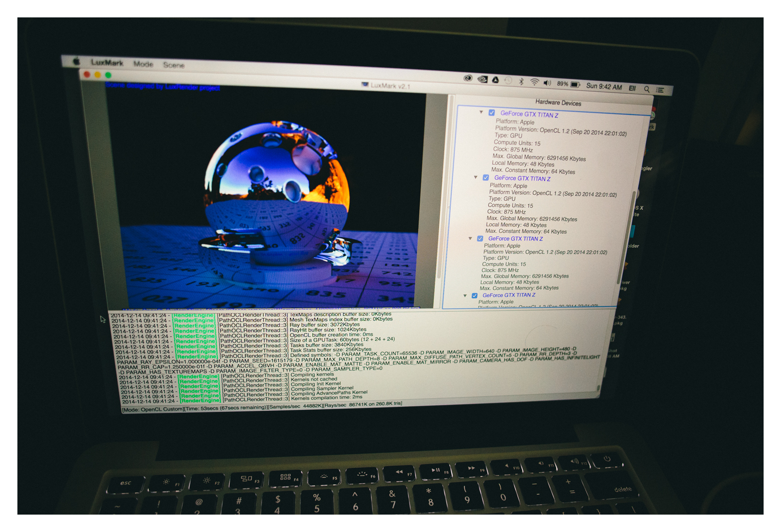Click the 'Scene designed by LuxRender project' caption
781x532 pixels.
coord(163,87)
